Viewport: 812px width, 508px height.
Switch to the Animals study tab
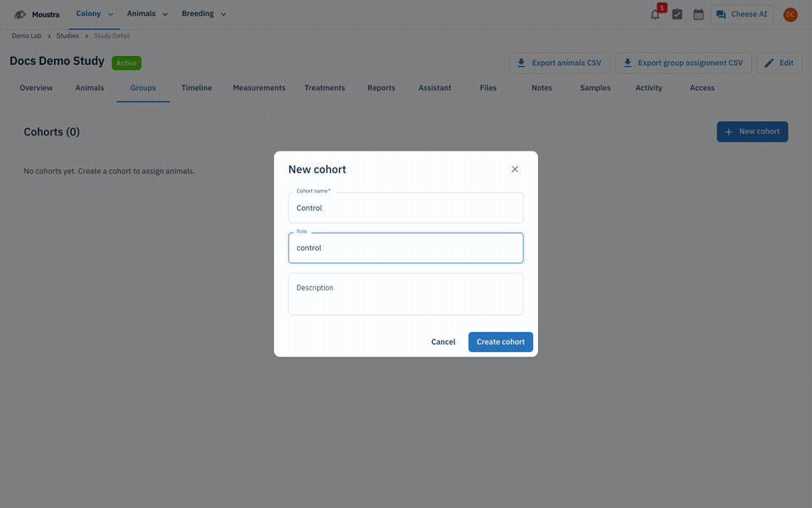(x=90, y=87)
